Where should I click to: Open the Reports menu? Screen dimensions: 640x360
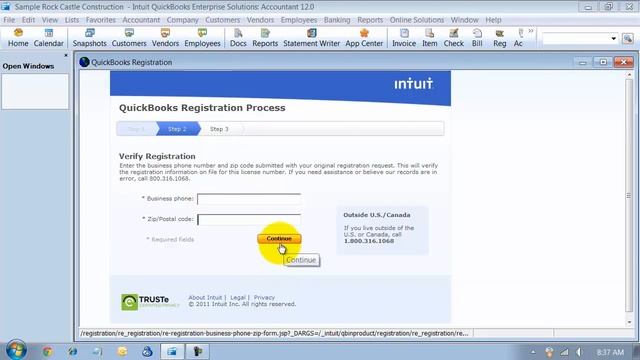(x=370, y=20)
